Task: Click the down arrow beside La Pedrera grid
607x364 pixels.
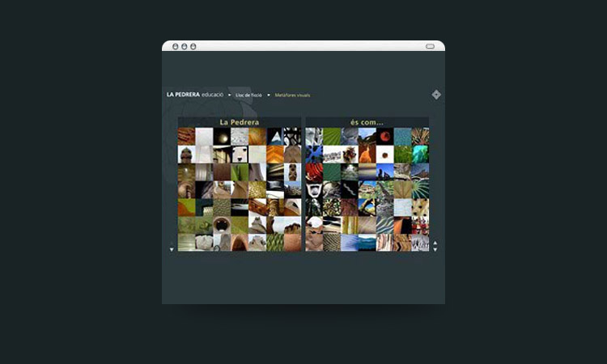Action: [x=172, y=249]
